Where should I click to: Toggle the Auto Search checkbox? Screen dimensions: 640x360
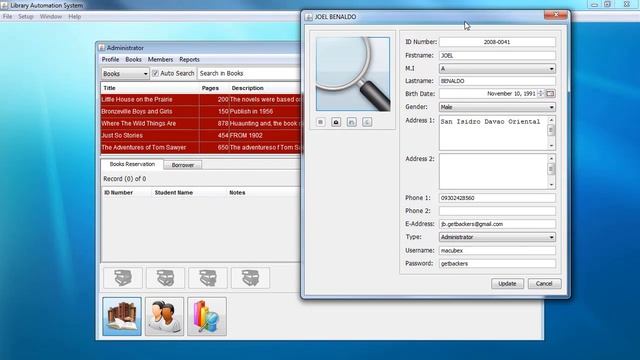pyautogui.click(x=155, y=73)
